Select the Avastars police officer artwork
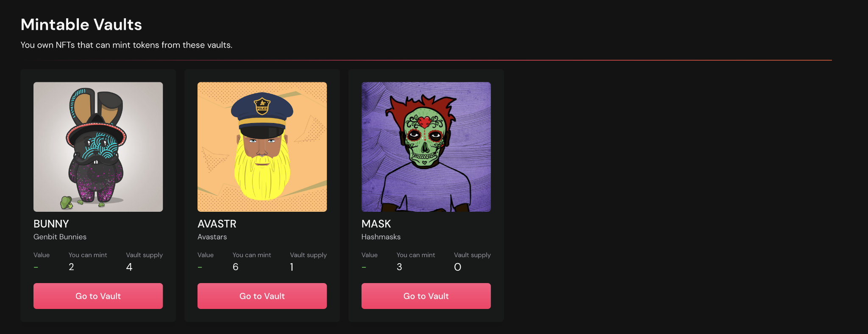Viewport: 868px width, 334px height. [x=262, y=147]
